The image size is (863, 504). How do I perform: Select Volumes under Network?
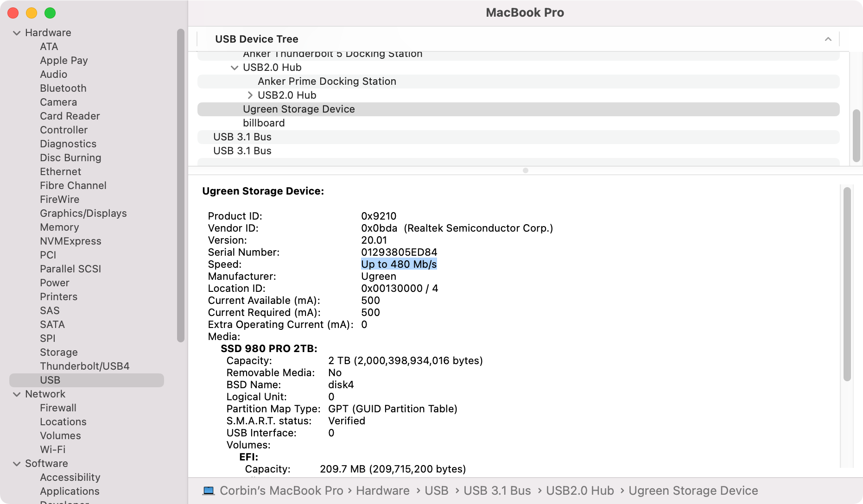point(61,436)
